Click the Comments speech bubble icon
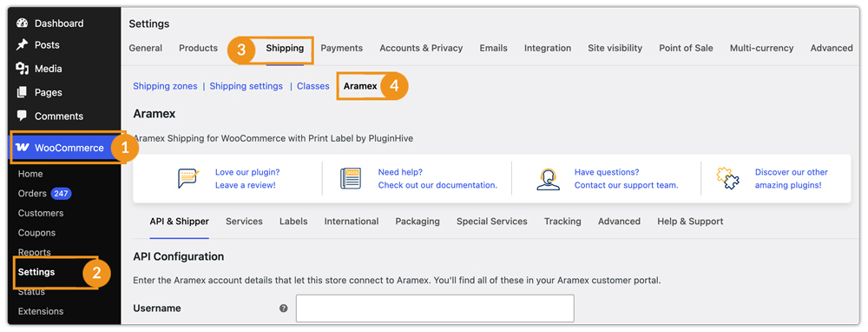Image resolution: width=868 pixels, height=332 pixels. click(23, 116)
